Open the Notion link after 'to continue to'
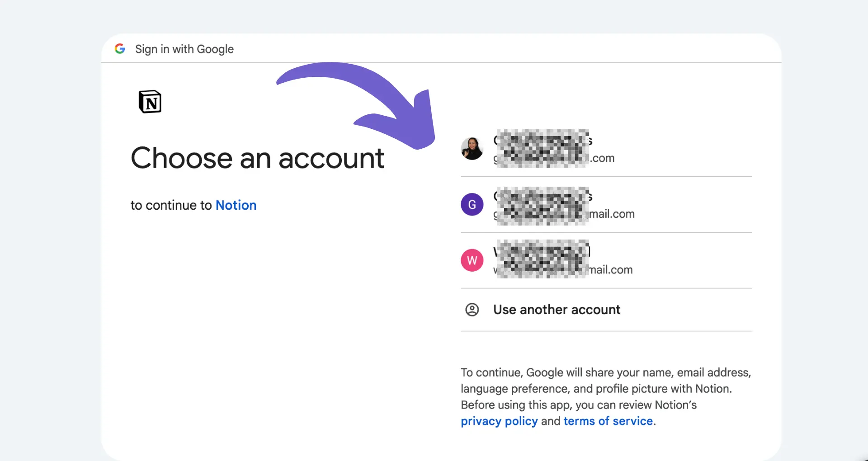The image size is (868, 461). point(236,205)
